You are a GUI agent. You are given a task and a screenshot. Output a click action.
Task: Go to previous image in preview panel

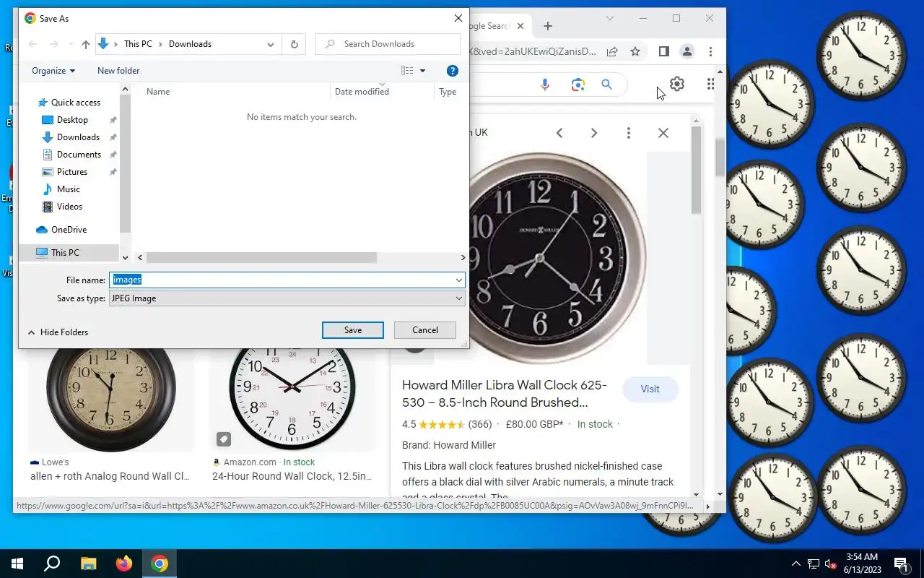point(559,133)
